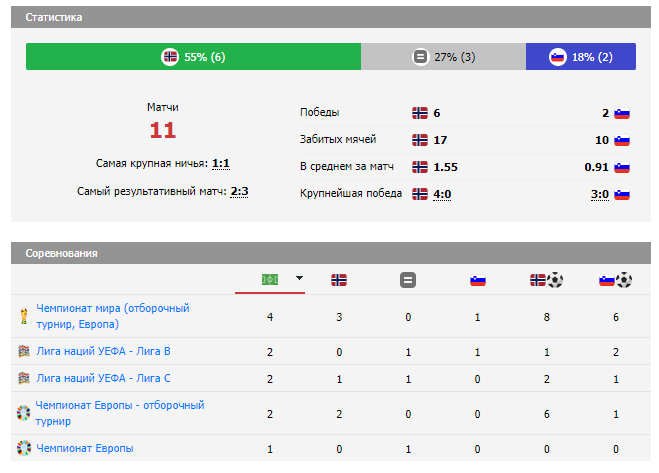
Task: Click the Nations League C competition icon
Action: 24,378
